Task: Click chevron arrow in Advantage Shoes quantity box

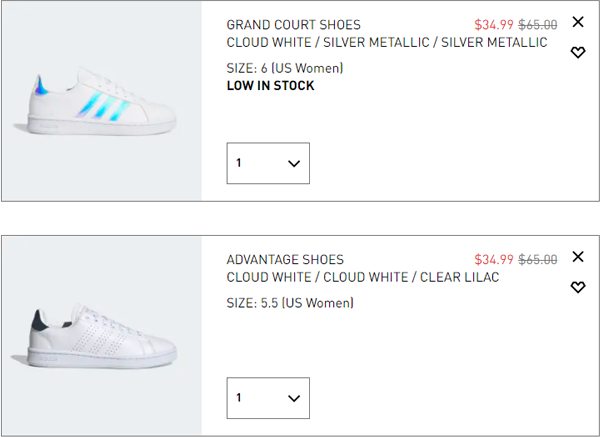Action: (x=294, y=398)
